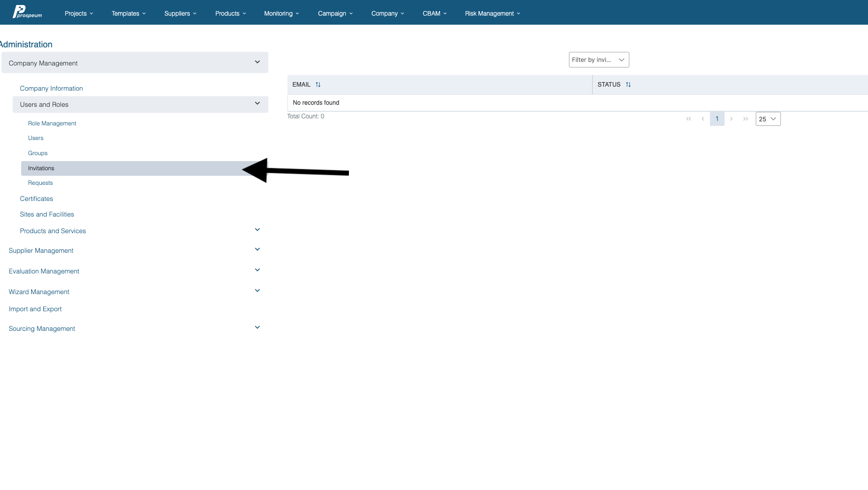
Task: Open the Users page
Action: coord(36,138)
